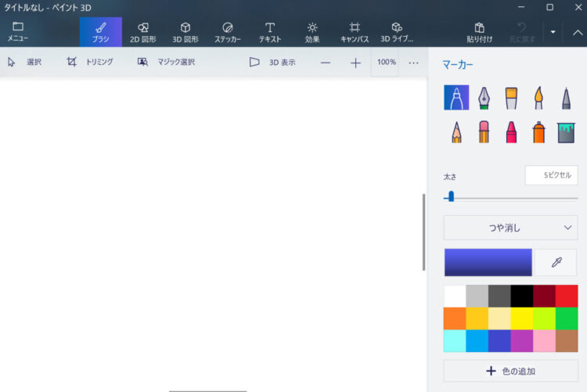Choose the light cyan color swatch

pos(455,341)
